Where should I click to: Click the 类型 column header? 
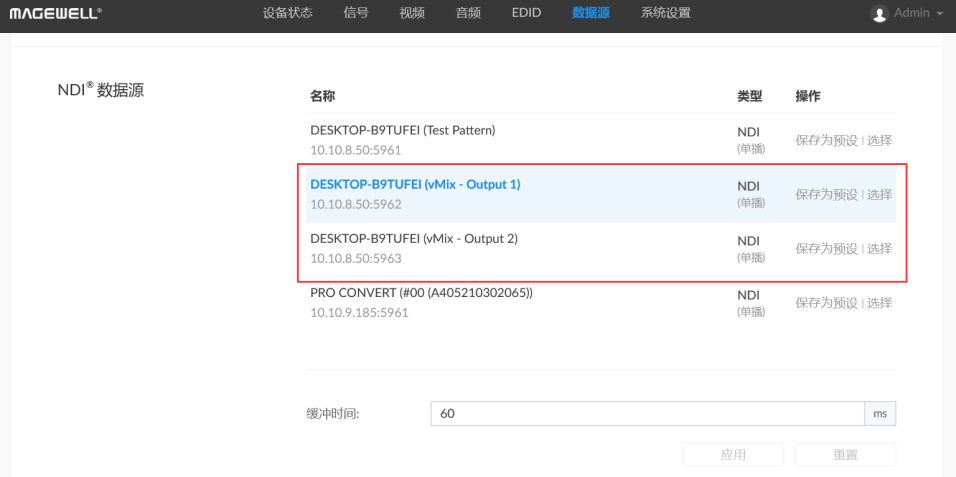pyautogui.click(x=749, y=96)
